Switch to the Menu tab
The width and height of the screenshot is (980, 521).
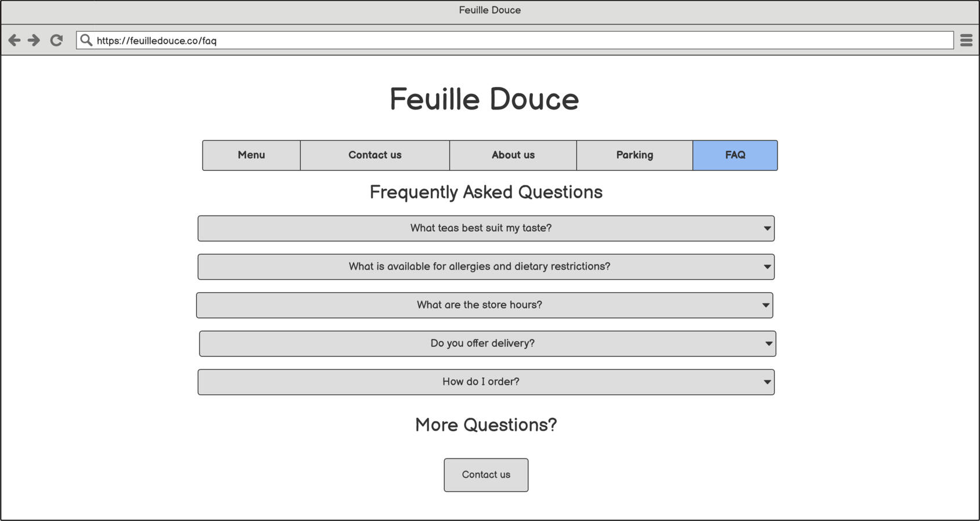pos(251,155)
